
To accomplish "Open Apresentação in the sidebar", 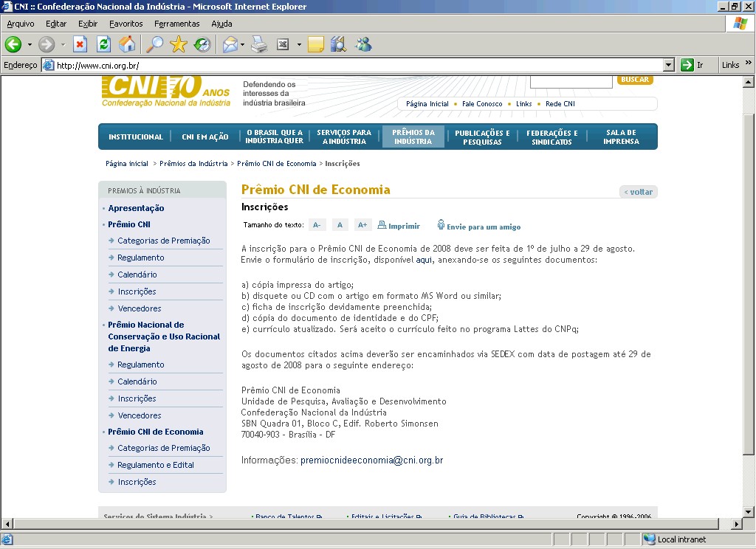I will [x=136, y=208].
